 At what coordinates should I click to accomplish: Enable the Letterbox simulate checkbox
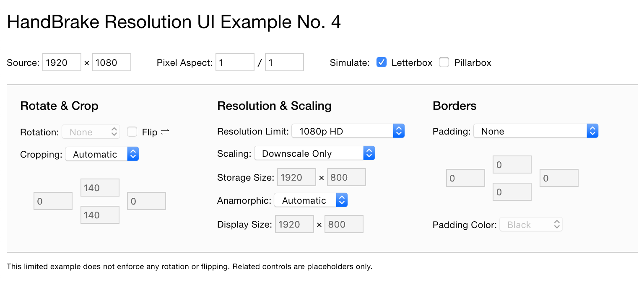click(382, 62)
